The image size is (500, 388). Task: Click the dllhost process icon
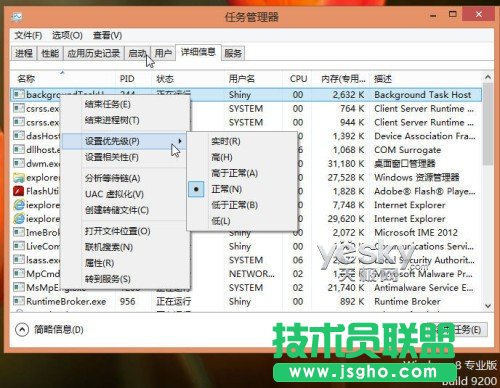(x=19, y=149)
